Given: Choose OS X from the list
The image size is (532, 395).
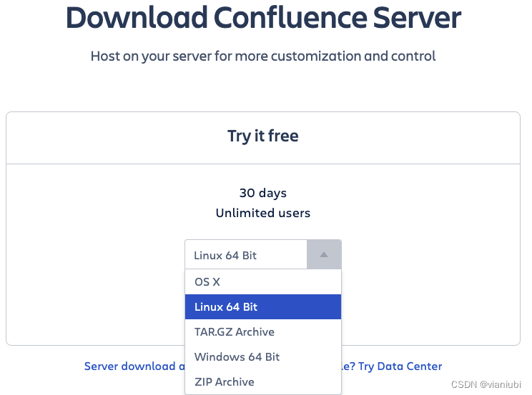Looking at the screenshot, I should click(263, 281).
